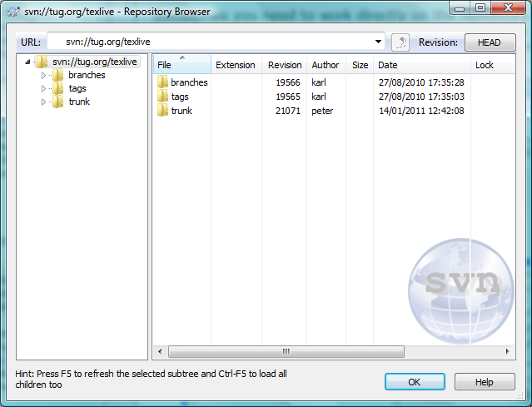
Task: Click the tags folder icon in file list
Action: (x=162, y=97)
